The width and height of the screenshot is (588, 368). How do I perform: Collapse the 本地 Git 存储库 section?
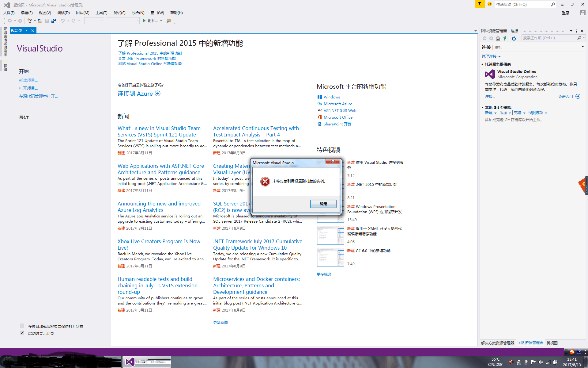pyautogui.click(x=483, y=108)
